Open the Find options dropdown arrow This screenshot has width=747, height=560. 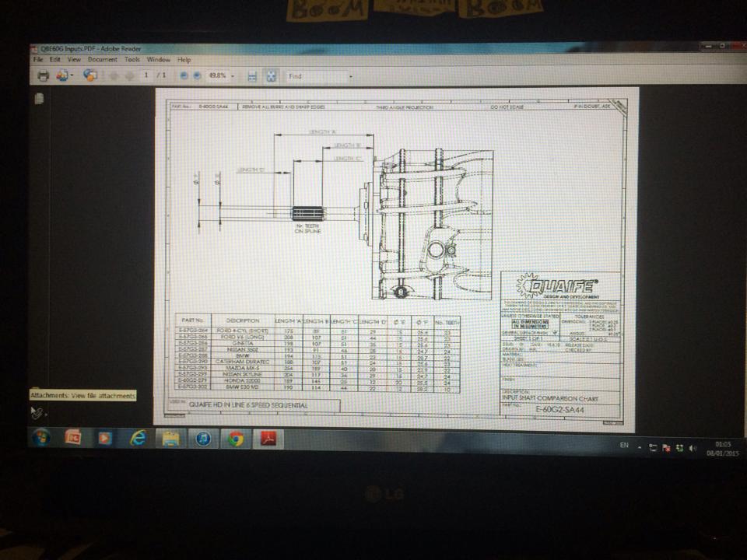(x=351, y=77)
